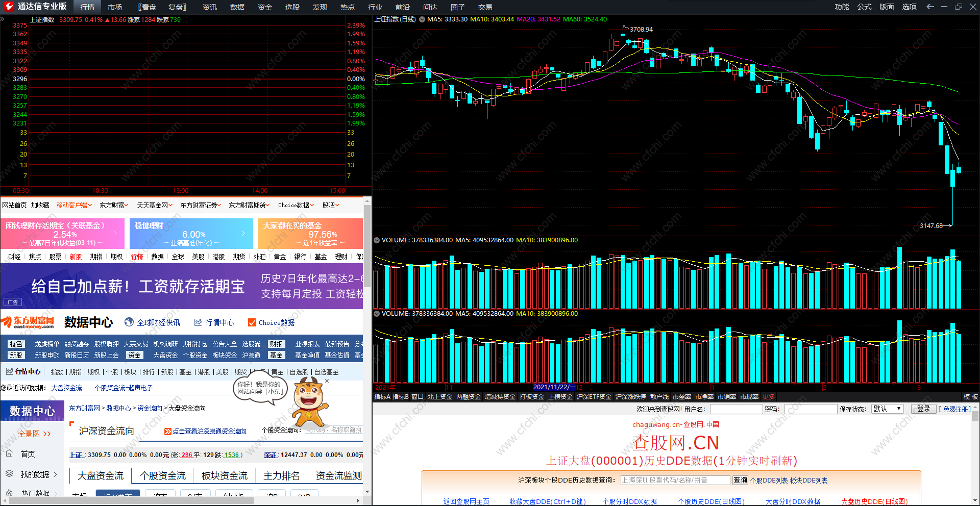Toggle the second VOLUME indicator panel circle icon
This screenshot has height=506, width=980.
[377, 314]
